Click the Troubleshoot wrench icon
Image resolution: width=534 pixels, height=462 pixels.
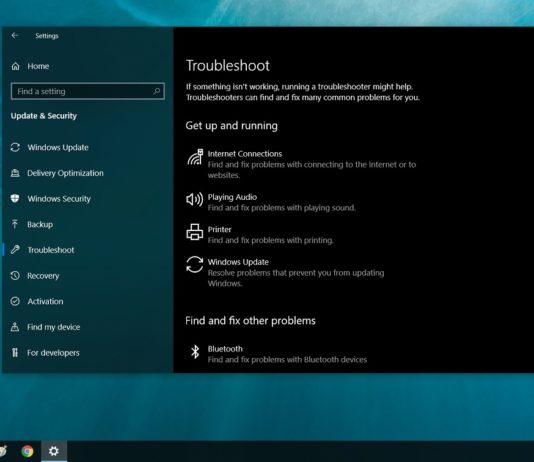15,250
